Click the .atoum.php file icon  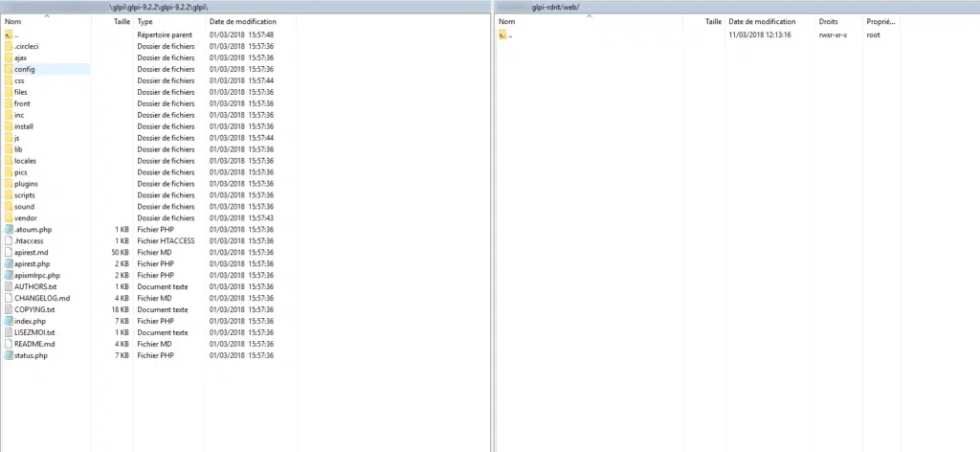[x=8, y=230]
